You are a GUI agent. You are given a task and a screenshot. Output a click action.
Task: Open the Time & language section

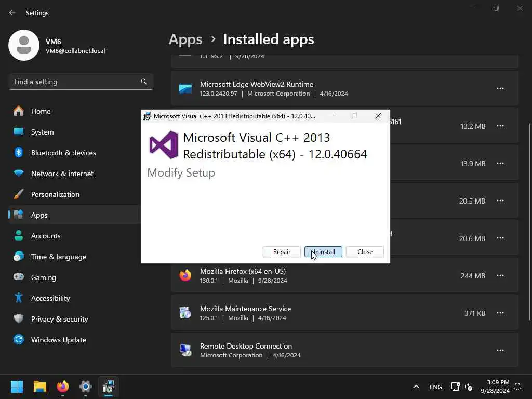click(59, 257)
